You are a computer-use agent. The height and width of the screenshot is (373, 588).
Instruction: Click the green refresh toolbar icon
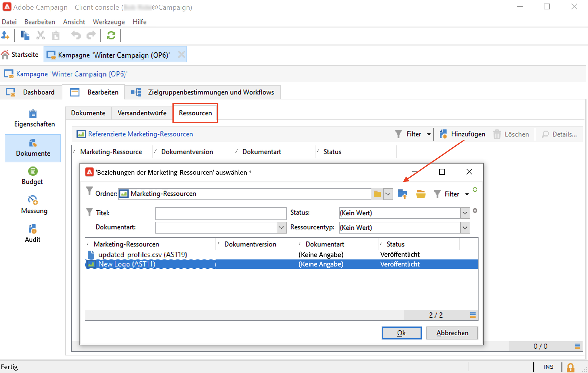[111, 36]
